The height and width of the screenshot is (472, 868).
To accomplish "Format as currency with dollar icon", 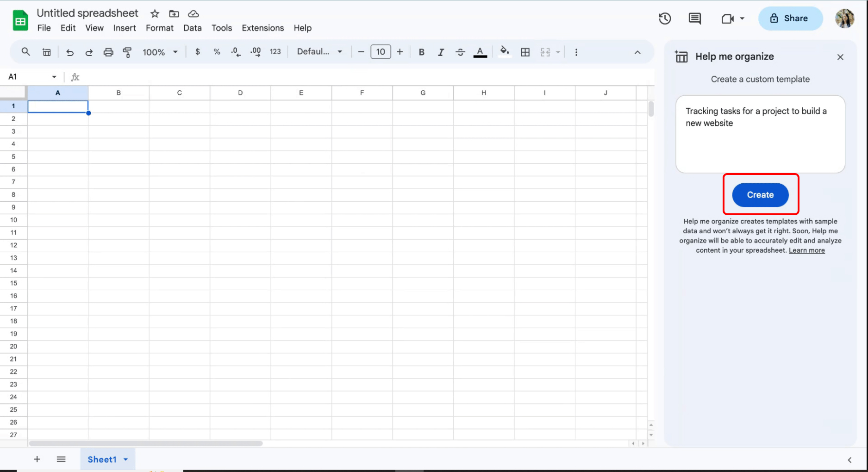I will click(x=198, y=52).
